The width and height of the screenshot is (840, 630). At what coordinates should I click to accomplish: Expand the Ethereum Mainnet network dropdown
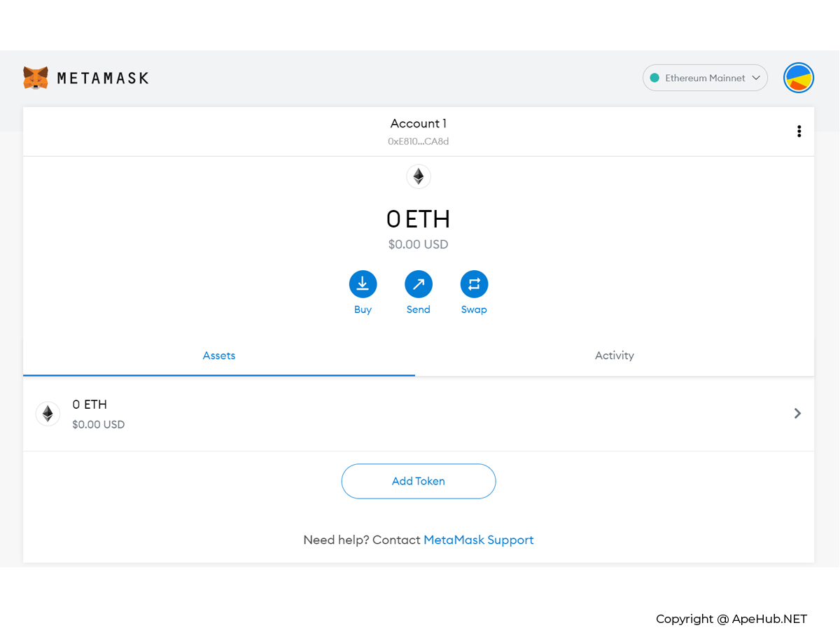(705, 78)
